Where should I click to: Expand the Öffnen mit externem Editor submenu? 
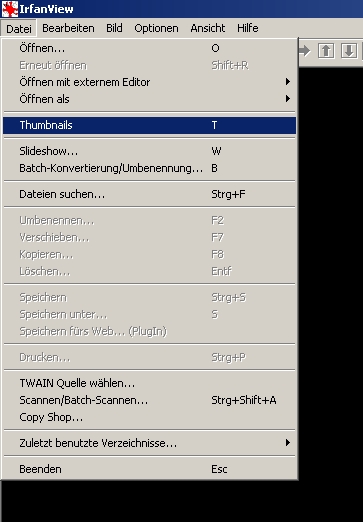(149, 82)
